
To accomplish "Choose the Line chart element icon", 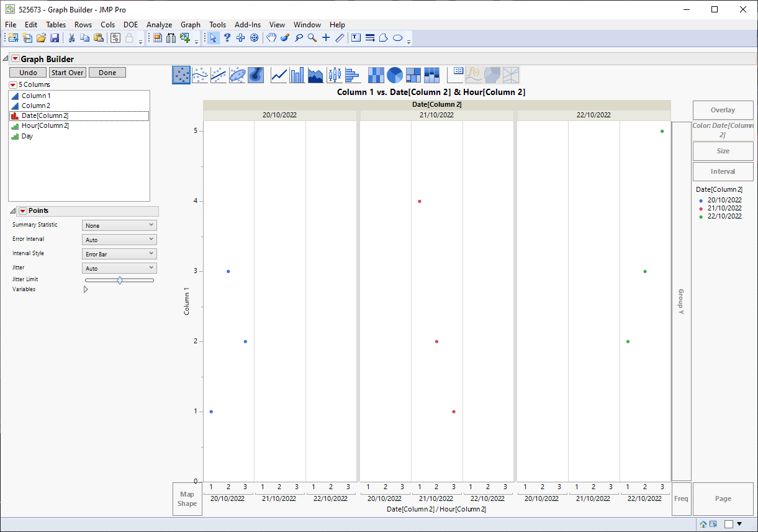I will [279, 75].
